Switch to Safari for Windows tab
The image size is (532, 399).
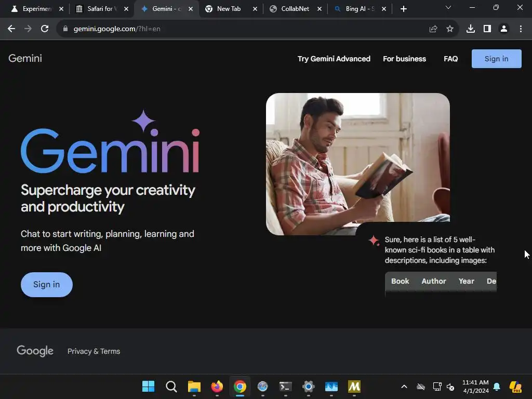[x=96, y=9]
